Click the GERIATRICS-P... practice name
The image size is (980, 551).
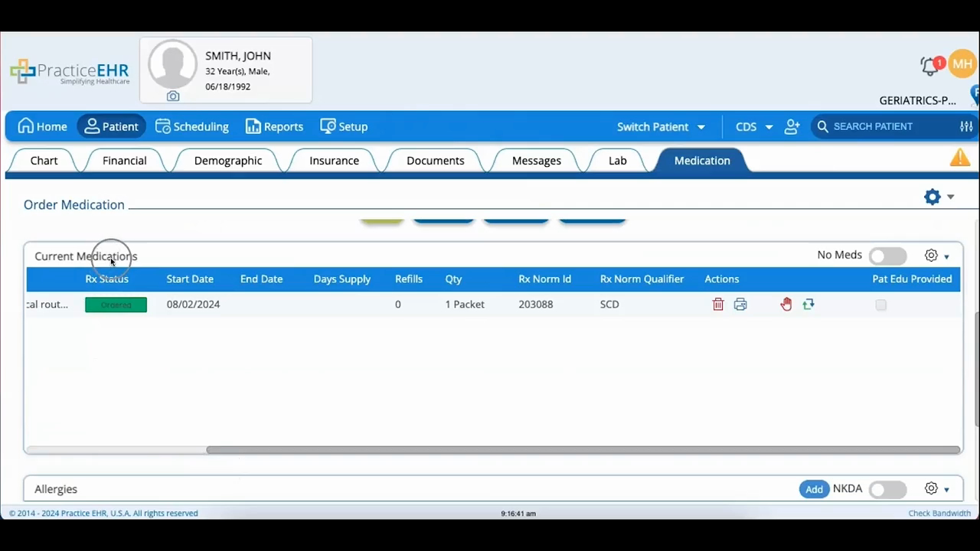pos(917,100)
